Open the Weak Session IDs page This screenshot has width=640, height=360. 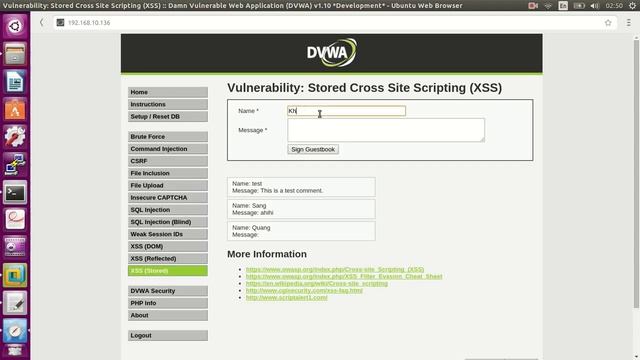168,234
